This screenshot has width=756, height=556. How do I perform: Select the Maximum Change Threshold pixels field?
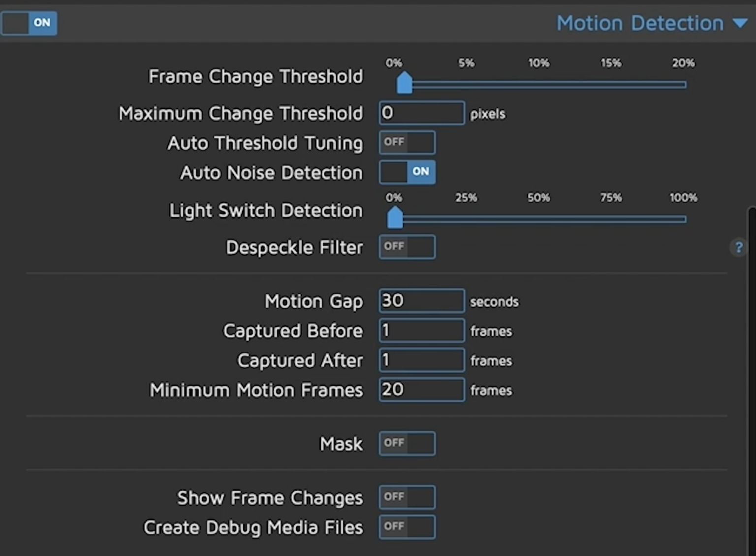[x=421, y=113]
